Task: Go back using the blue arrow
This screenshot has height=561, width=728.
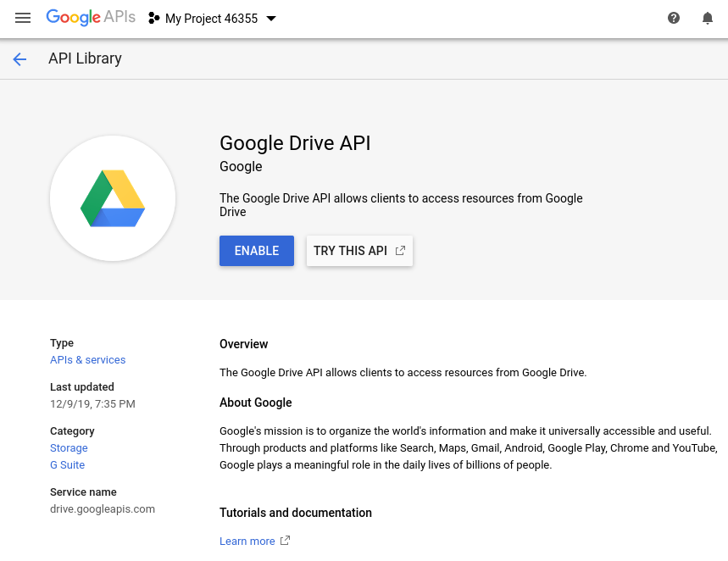Action: pyautogui.click(x=19, y=59)
